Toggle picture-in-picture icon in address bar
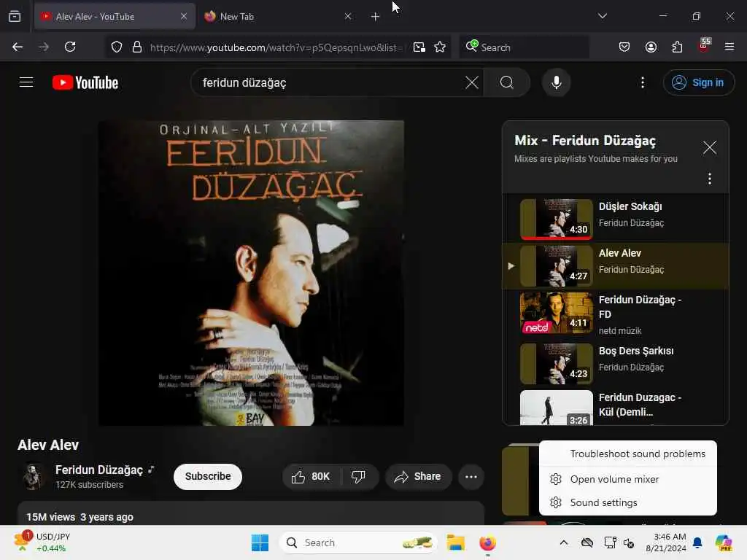Viewport: 747px width, 560px height. [419, 47]
